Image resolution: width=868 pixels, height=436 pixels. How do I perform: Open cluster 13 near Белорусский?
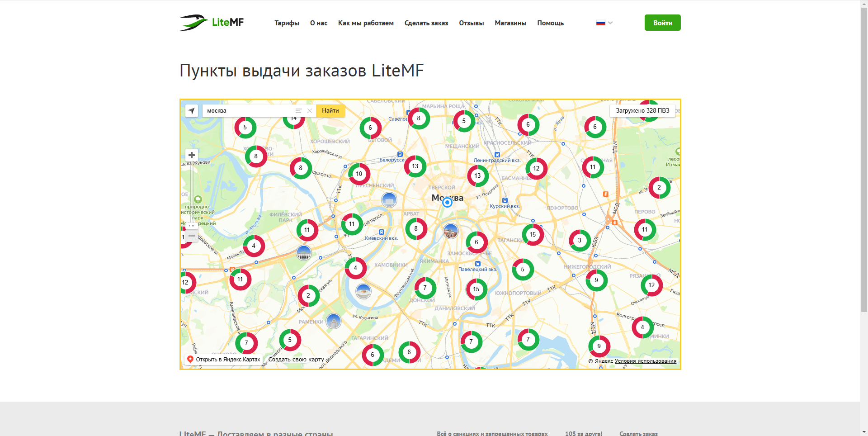[415, 166]
